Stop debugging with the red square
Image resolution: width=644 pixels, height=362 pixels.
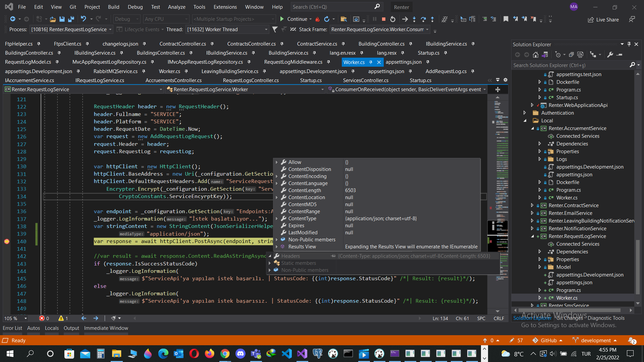tap(384, 19)
